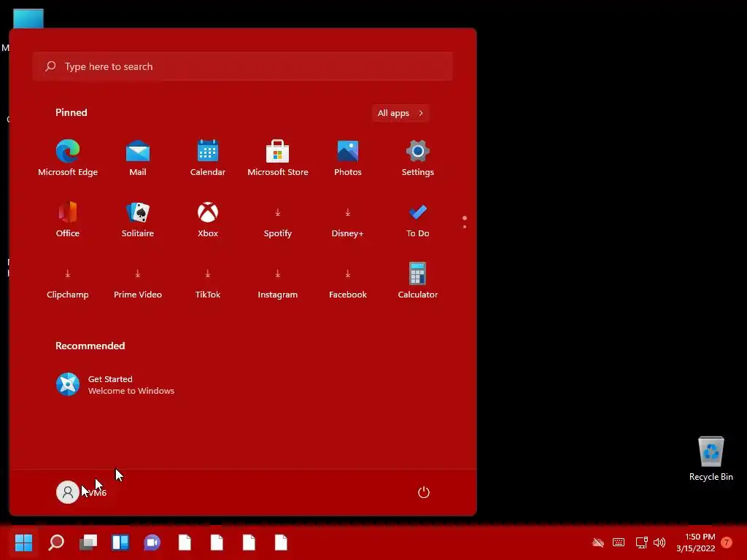Image resolution: width=747 pixels, height=560 pixels.
Task: Open the Recycle Bin on desktop
Action: (x=711, y=459)
